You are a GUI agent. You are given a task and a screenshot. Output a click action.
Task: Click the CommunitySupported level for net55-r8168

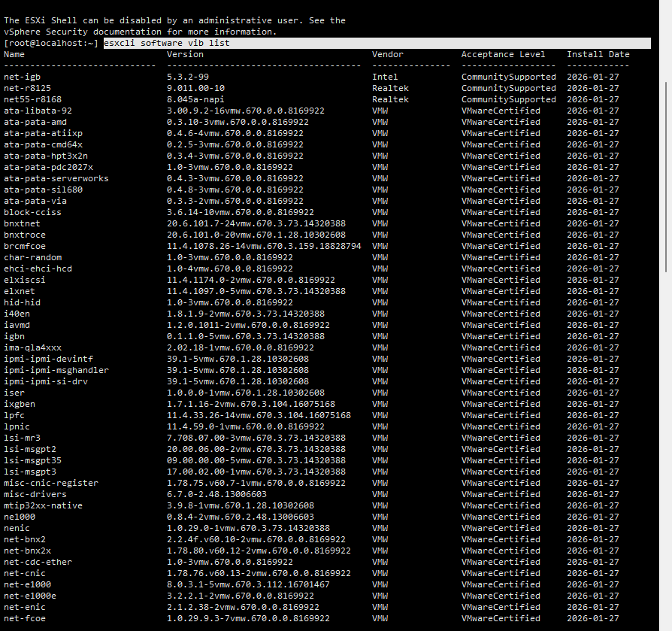coord(508,99)
